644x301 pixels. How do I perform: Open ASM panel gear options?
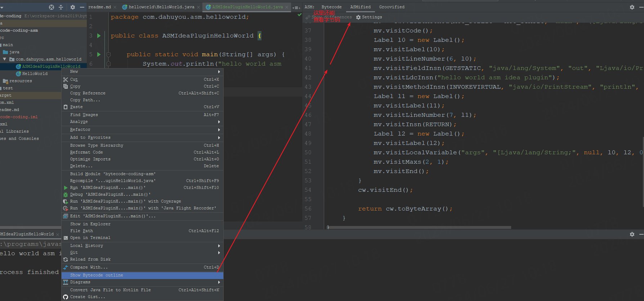632,7
